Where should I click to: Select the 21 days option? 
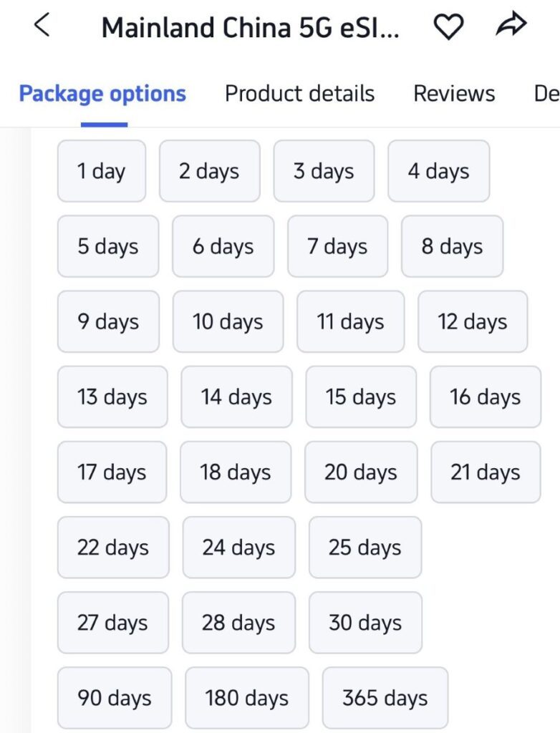click(x=486, y=472)
